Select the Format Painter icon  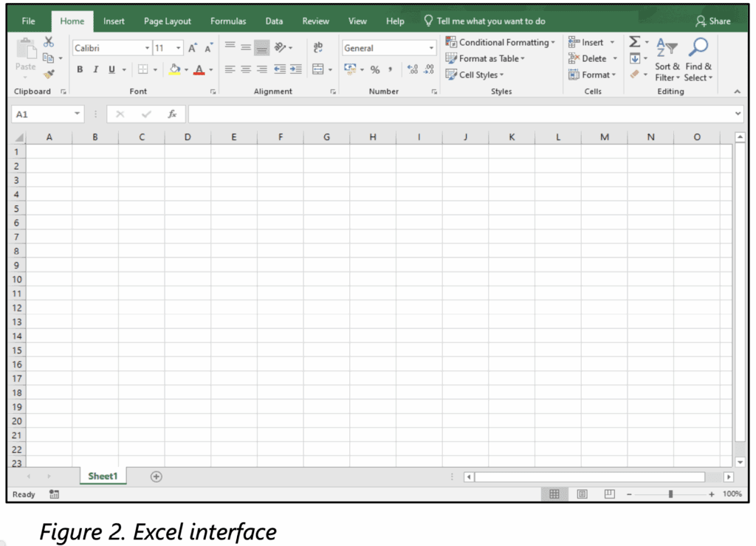pyautogui.click(x=49, y=74)
